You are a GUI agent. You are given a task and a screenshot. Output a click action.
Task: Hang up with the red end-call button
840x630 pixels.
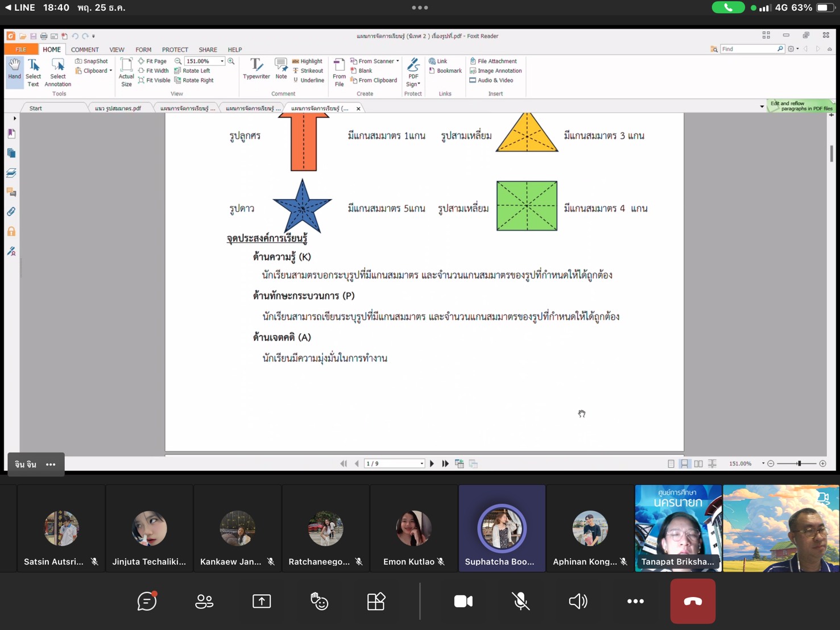point(692,601)
